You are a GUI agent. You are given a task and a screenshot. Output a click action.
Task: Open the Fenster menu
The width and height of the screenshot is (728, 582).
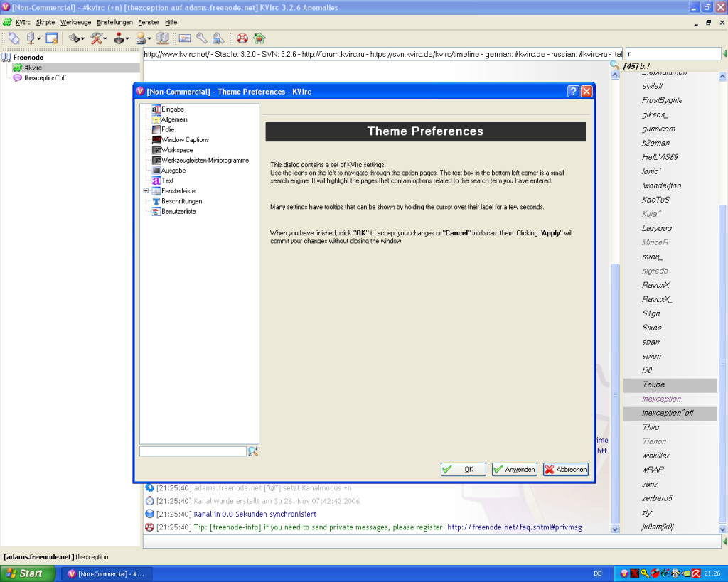(149, 22)
